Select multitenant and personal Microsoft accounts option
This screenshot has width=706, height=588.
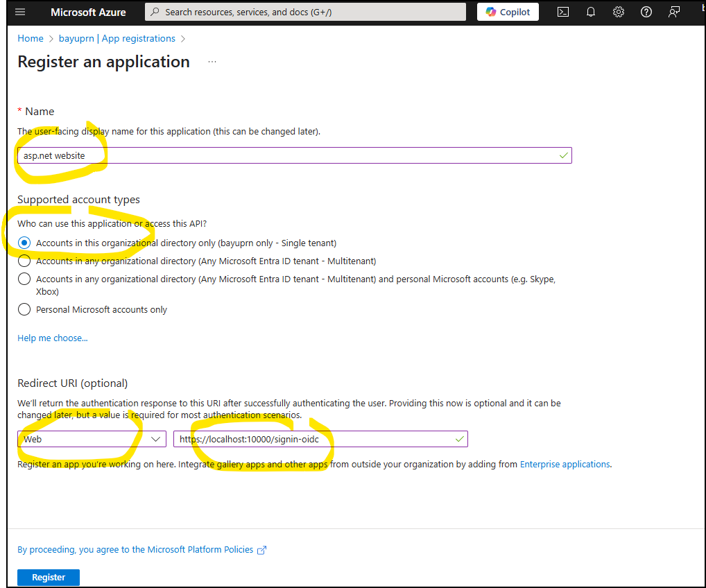[x=25, y=279]
